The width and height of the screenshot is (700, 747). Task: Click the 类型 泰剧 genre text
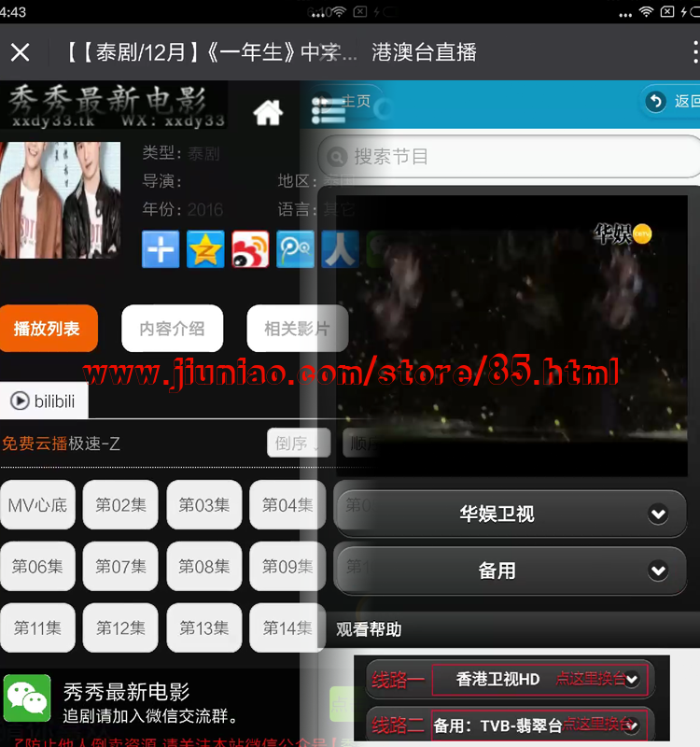click(x=181, y=153)
